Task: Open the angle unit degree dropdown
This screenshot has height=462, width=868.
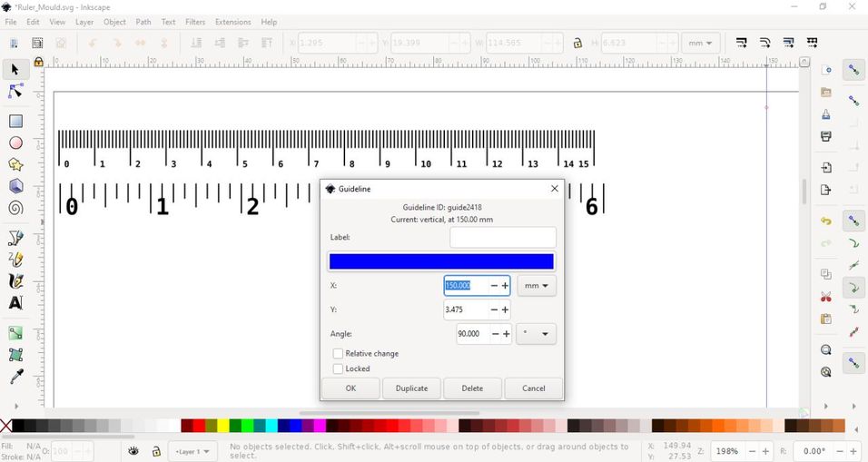Action: pyautogui.click(x=536, y=334)
